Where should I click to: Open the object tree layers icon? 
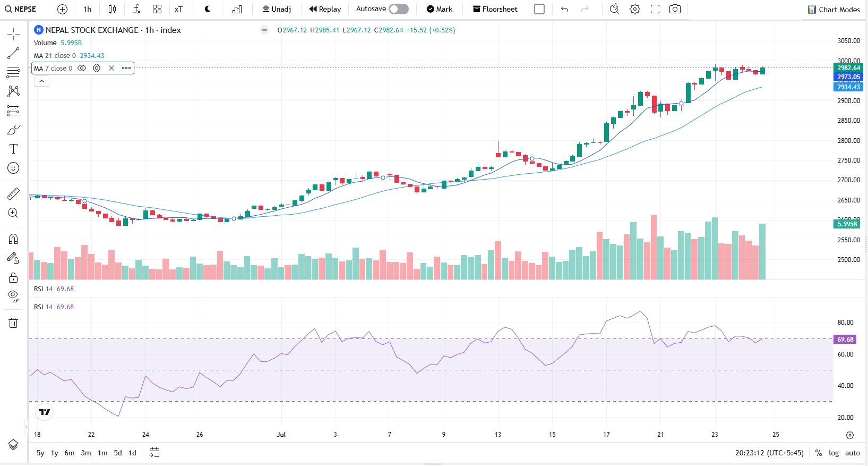click(13, 445)
